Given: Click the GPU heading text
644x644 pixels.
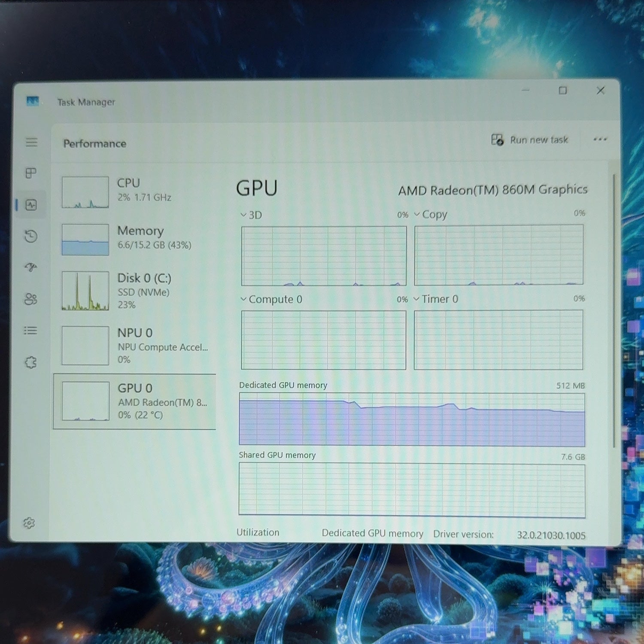Looking at the screenshot, I should click(257, 188).
